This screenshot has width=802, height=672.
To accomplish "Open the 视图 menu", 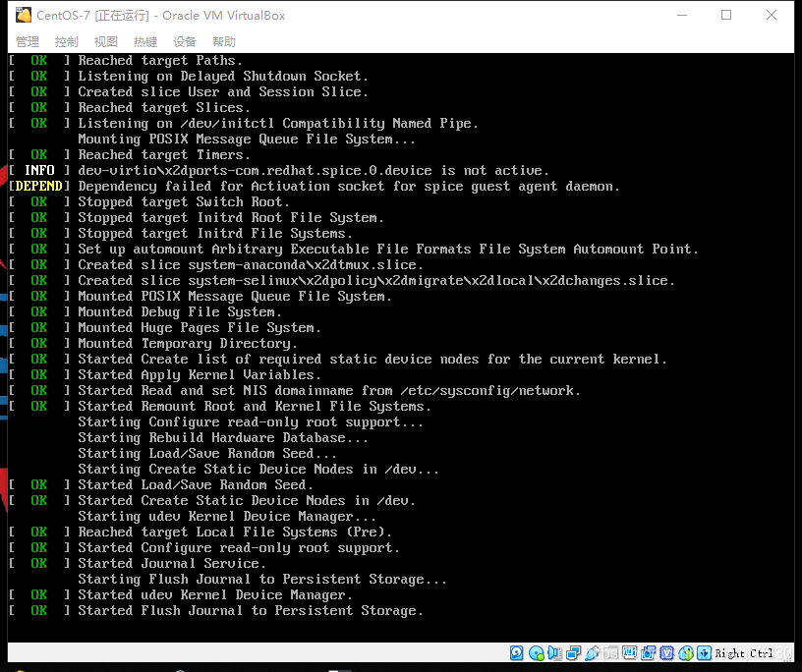I will point(106,42).
